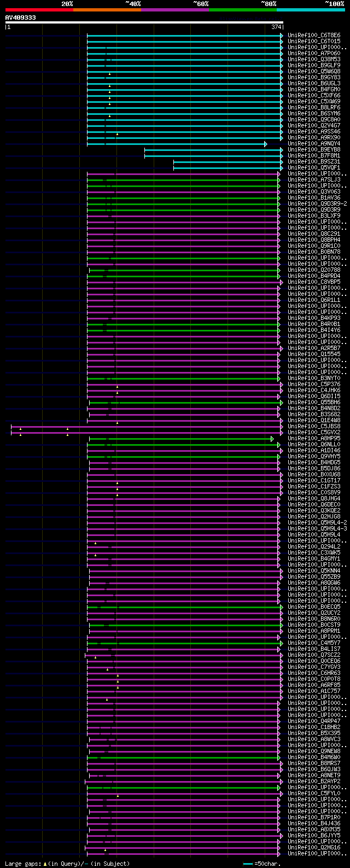The image size is (350, 868).
Task: Click the white query length bar
Action: (144, 22)
